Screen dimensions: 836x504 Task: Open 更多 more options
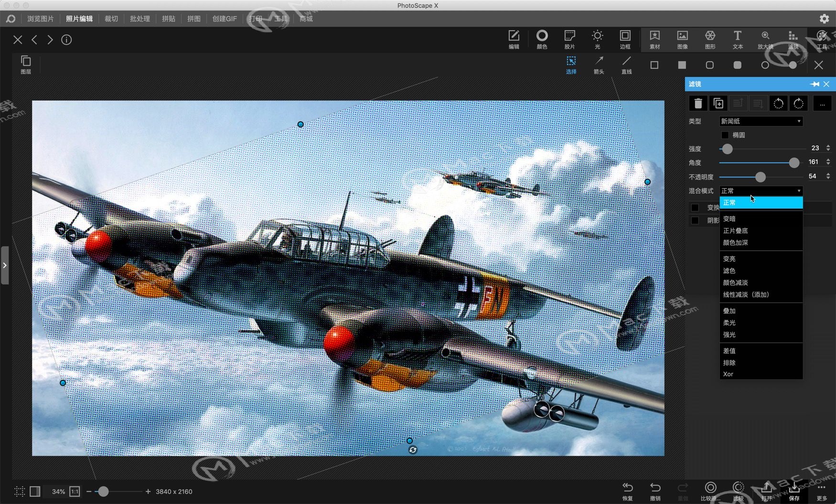coord(822,491)
